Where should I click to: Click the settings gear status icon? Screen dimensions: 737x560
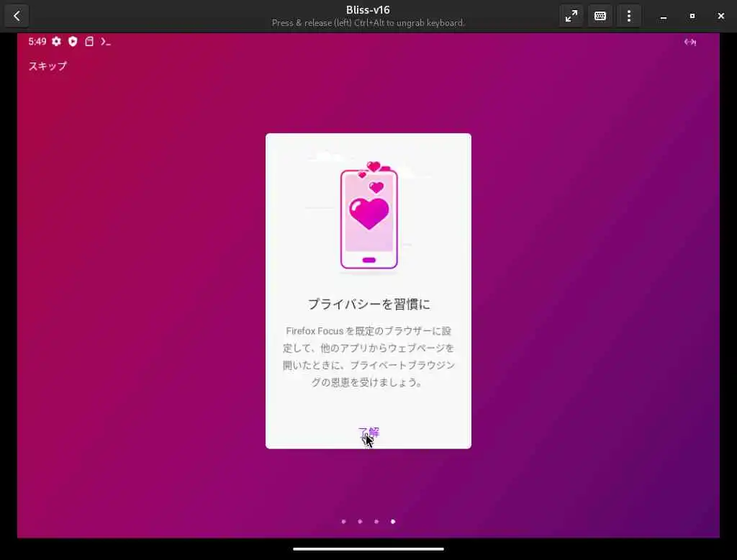tap(56, 41)
